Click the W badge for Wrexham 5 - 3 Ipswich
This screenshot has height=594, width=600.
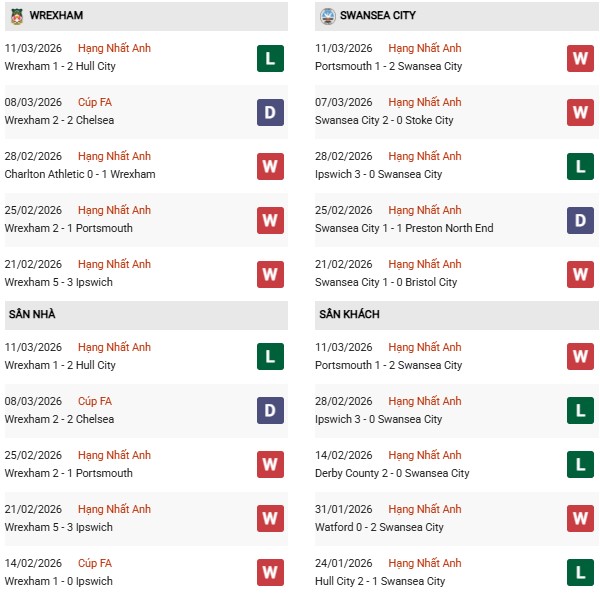click(270, 274)
